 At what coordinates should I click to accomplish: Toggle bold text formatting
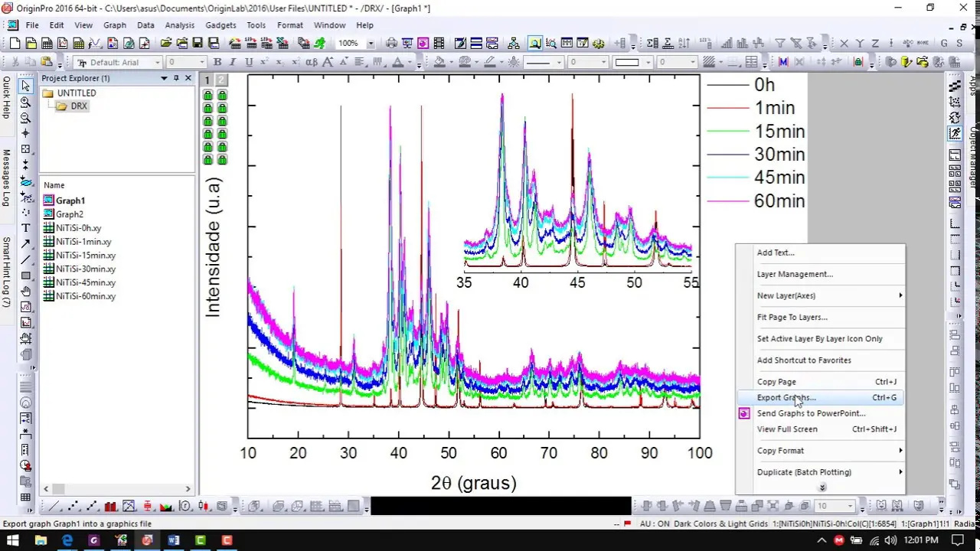(x=217, y=62)
